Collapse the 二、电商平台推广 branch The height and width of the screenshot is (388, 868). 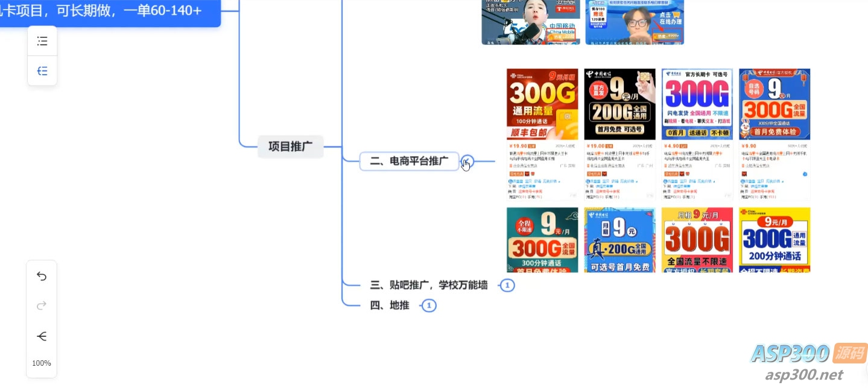(x=467, y=161)
